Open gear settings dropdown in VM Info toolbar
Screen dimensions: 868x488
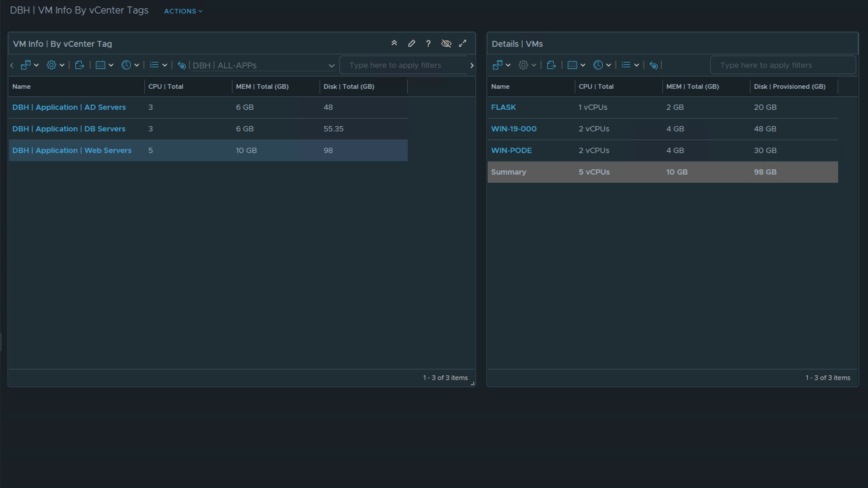coord(55,65)
